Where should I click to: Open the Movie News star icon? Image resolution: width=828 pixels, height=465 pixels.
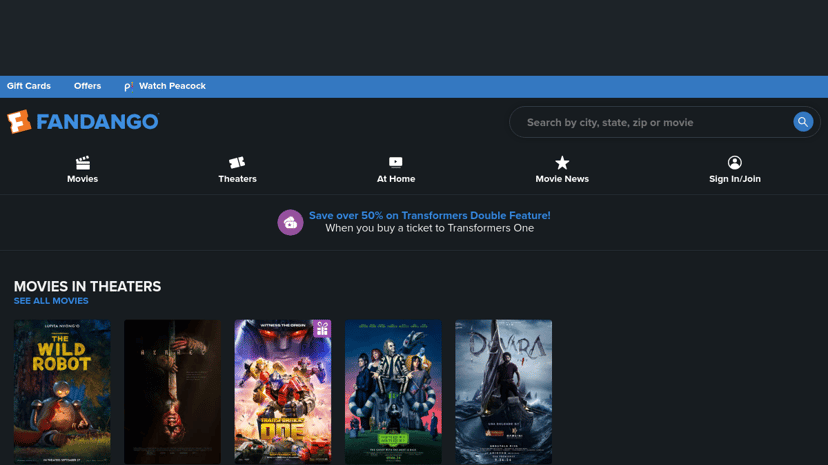pyautogui.click(x=562, y=162)
